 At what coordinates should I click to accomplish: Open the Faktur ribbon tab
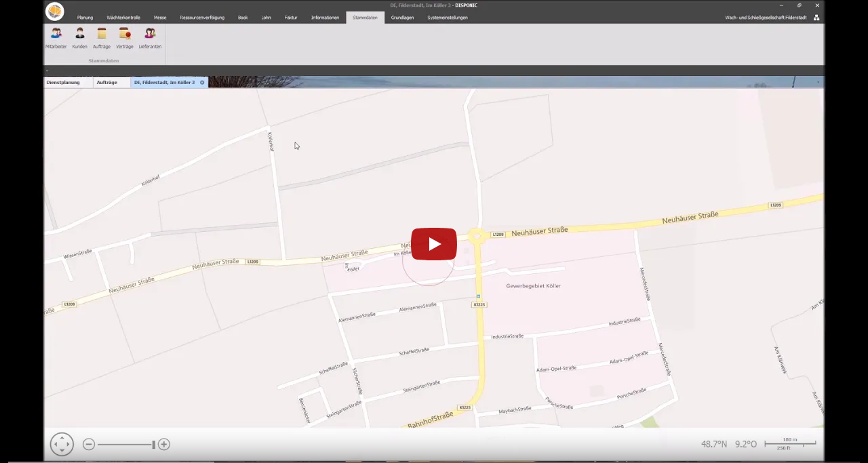point(291,18)
